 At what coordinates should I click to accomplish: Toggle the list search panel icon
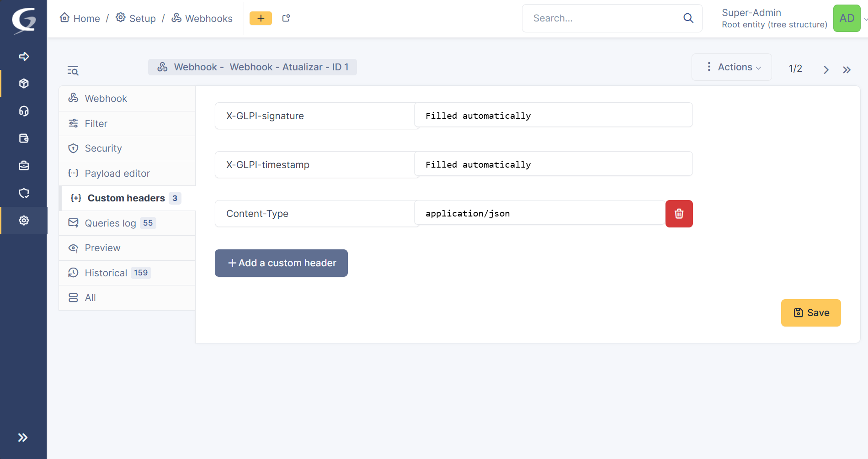click(73, 70)
